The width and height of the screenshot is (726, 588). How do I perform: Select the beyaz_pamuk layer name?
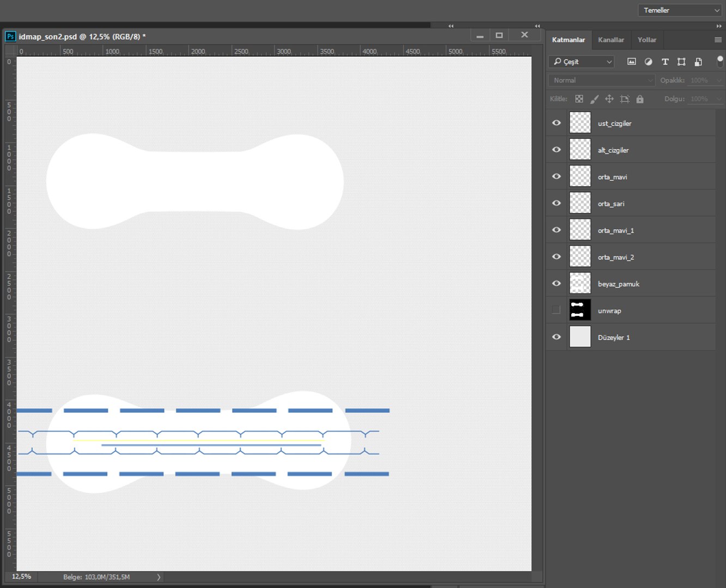tap(619, 284)
